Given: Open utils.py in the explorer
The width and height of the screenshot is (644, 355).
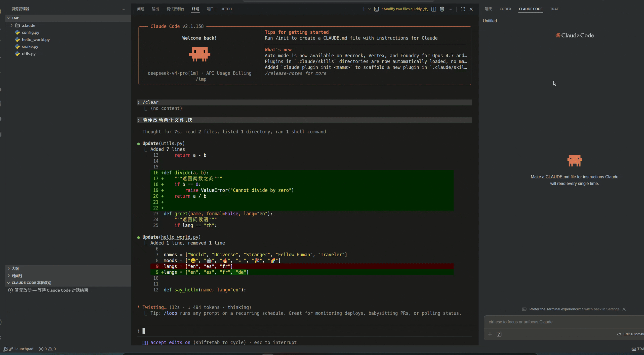Looking at the screenshot, I should [x=29, y=54].
